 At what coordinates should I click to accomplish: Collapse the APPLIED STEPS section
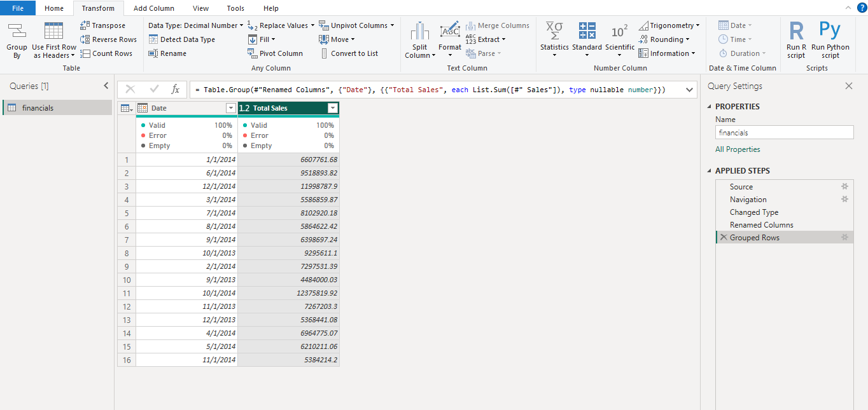point(710,171)
